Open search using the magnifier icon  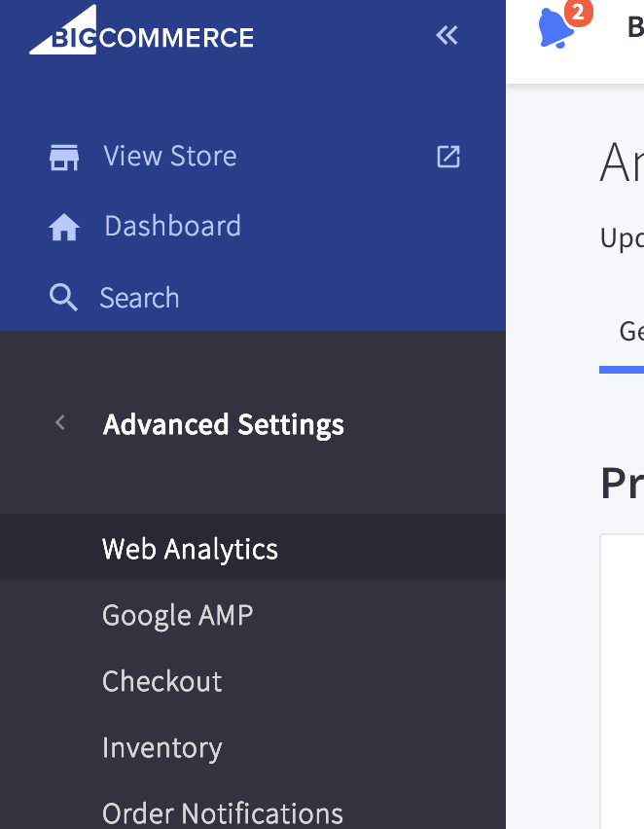tap(63, 297)
